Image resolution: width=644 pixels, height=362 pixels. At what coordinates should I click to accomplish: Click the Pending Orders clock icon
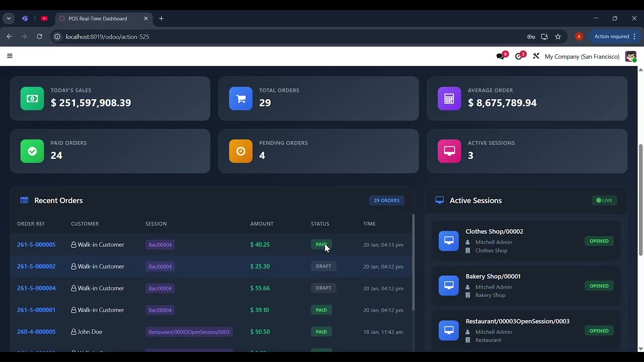(241, 151)
